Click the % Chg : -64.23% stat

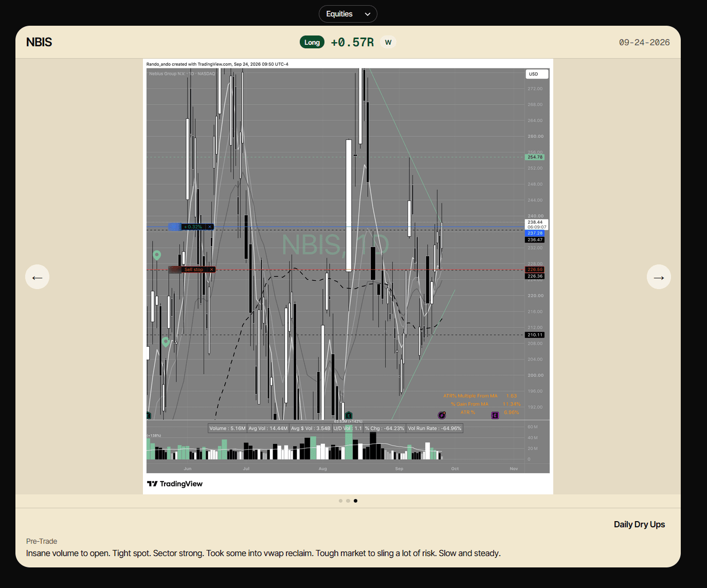385,428
